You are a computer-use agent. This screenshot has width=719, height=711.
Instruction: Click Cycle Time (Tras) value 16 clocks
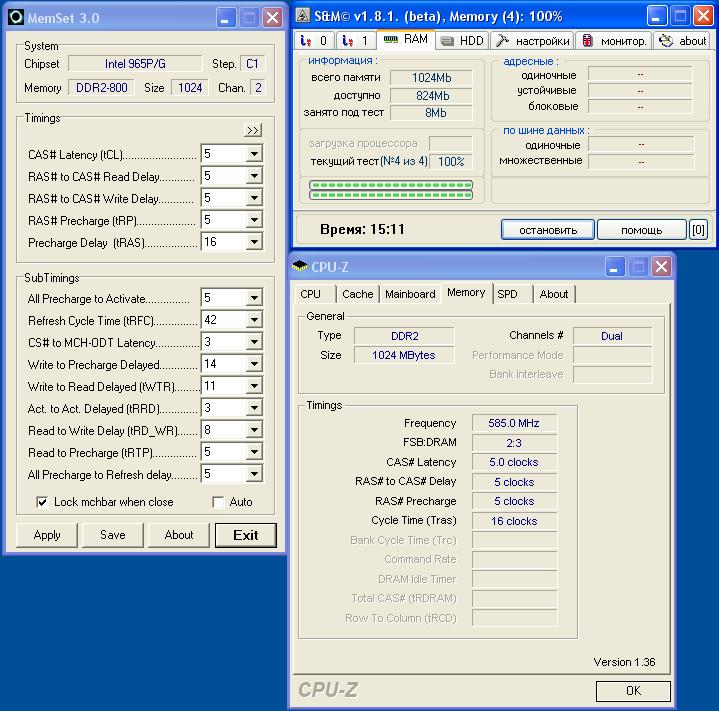pos(514,521)
